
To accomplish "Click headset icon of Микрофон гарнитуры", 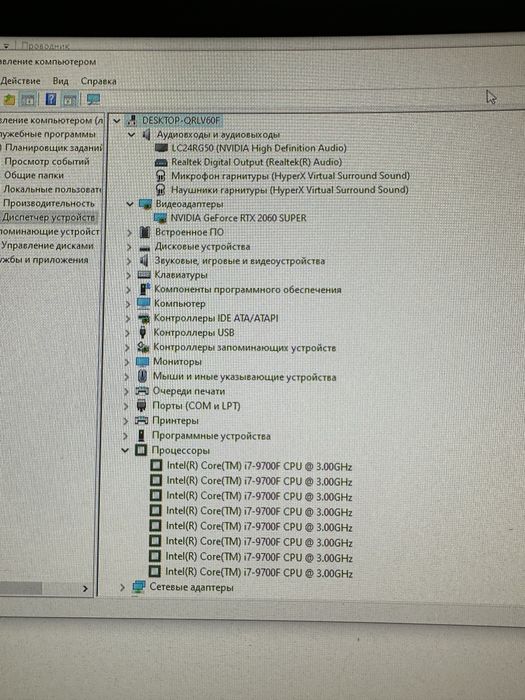I will pos(161,176).
